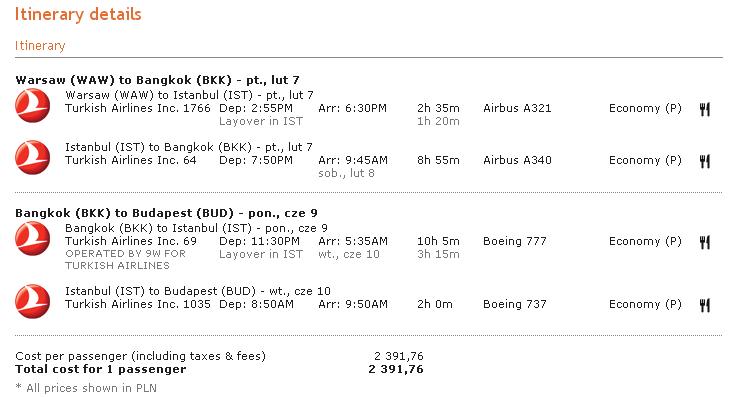729x397 pixels.
Task: Click meal icon on flight 69 row
Action: click(x=704, y=242)
